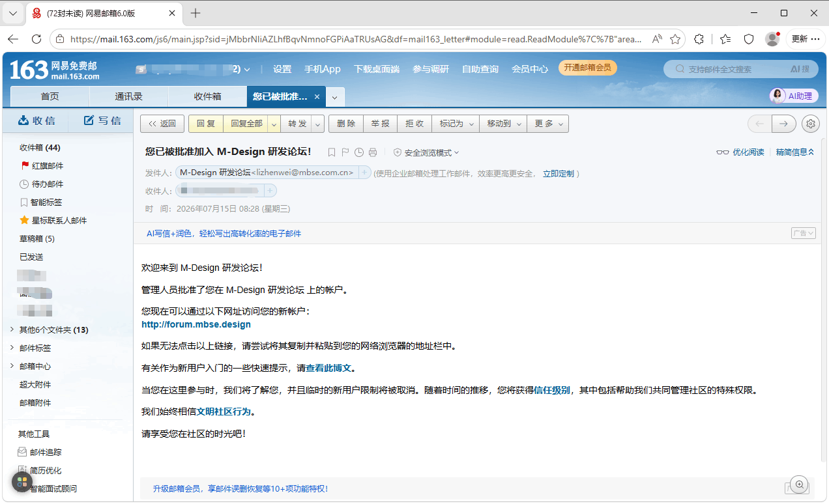The height and width of the screenshot is (504, 829).
Task: Open a new browser tab
Action: 196,13
